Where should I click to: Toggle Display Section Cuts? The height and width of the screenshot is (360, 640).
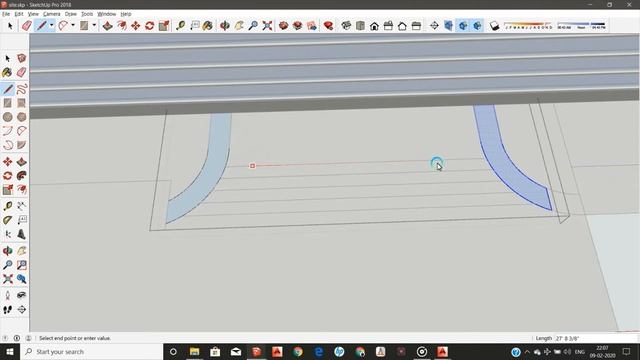click(463, 26)
